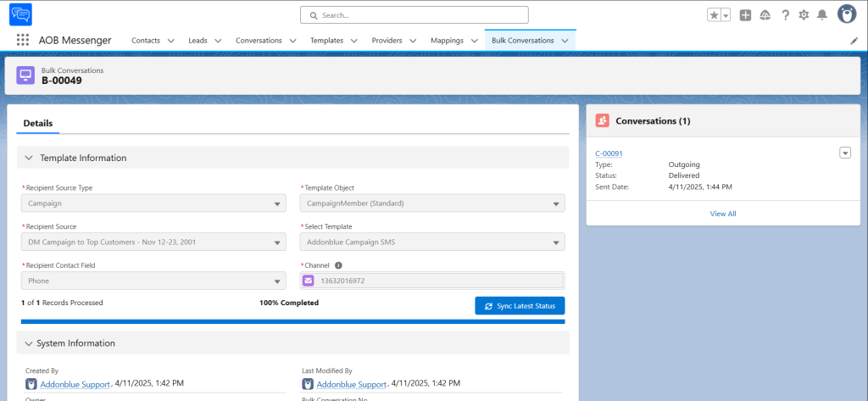Open the Recipient Source Type dropdown
The width and height of the screenshot is (868, 401).
tap(153, 203)
